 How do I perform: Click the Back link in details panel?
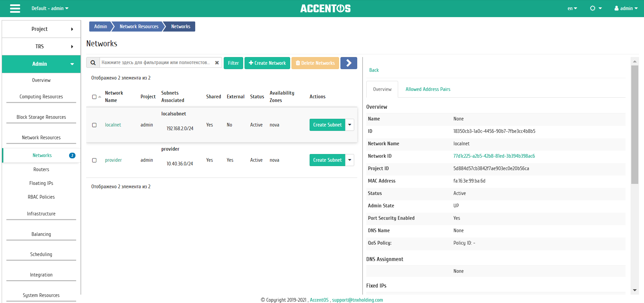374,70
